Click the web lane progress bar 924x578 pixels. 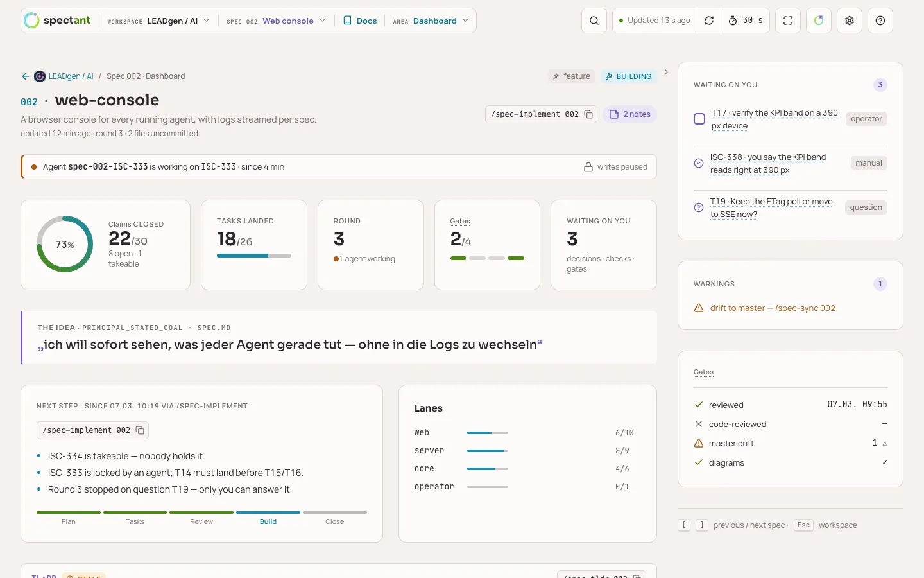[x=488, y=433]
